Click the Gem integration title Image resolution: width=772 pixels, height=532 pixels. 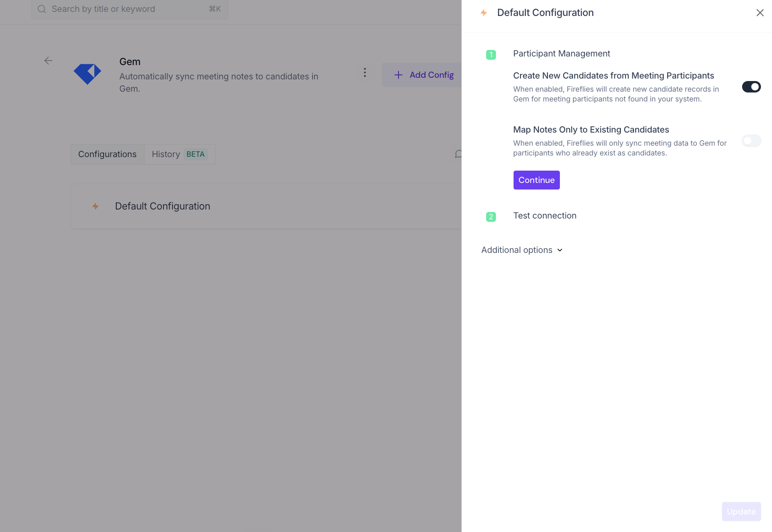click(x=130, y=62)
